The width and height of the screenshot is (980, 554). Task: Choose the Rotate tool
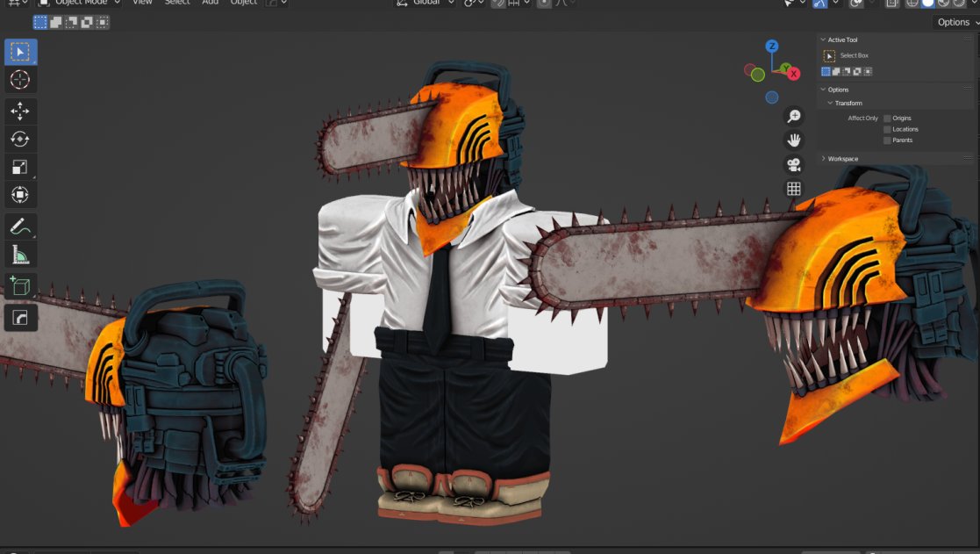[x=20, y=139]
